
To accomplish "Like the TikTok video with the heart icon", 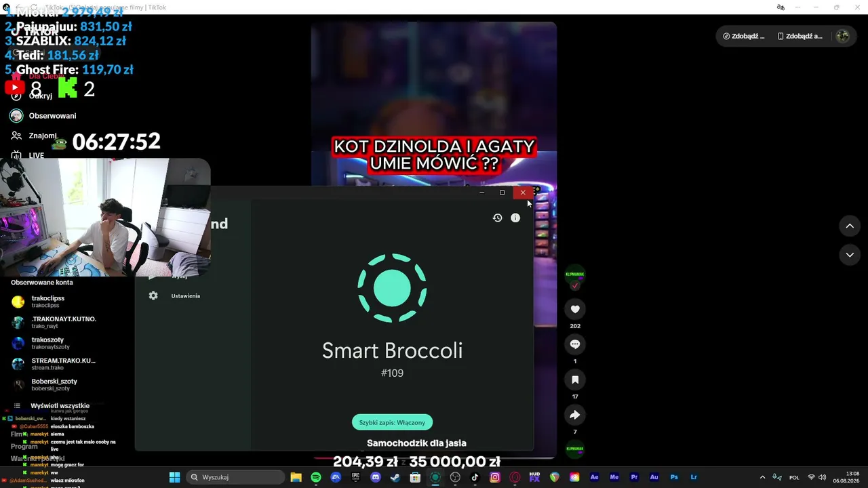I will tap(575, 309).
